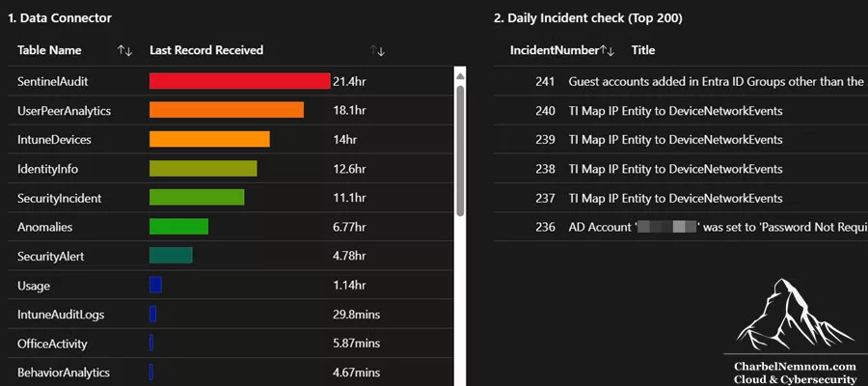The image size is (868, 386).
Task: Select the SecurityIncident table name
Action: click(x=59, y=198)
